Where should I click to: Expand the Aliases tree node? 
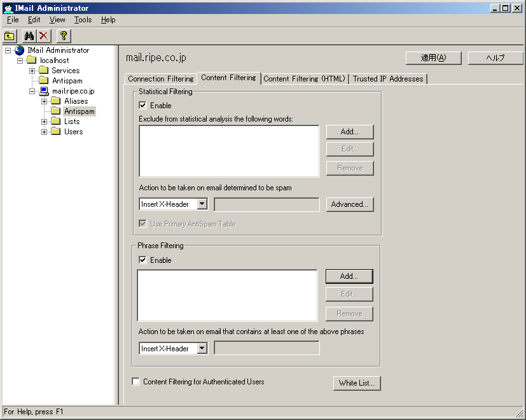click(x=45, y=101)
